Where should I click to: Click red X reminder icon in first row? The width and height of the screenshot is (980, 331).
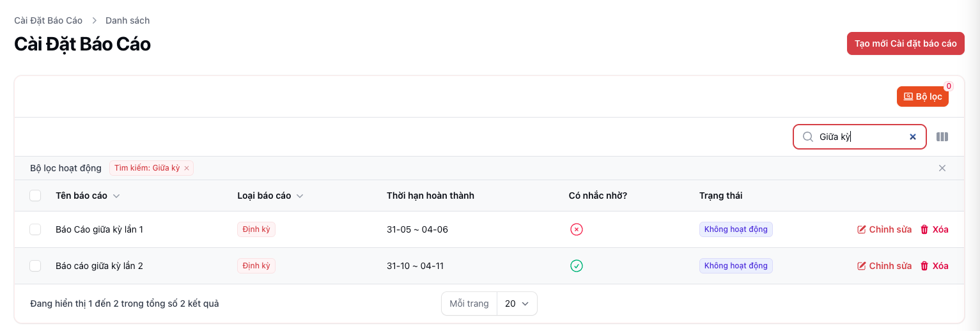tap(577, 229)
